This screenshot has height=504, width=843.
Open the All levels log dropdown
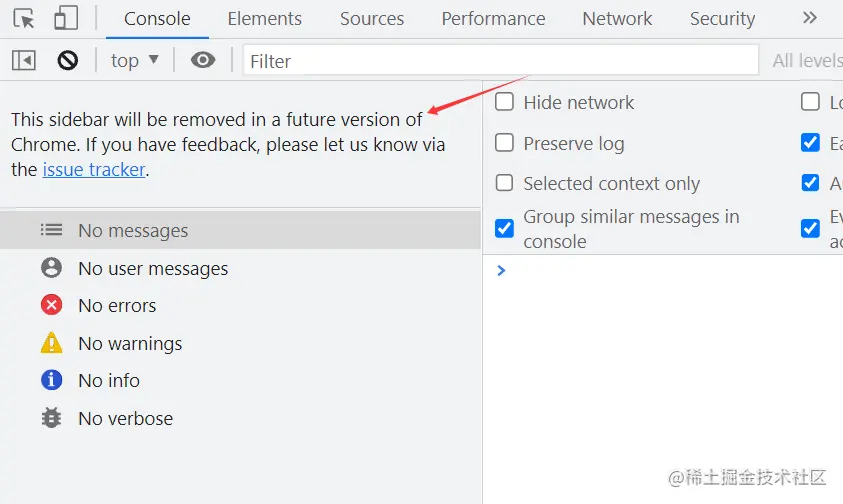tap(807, 60)
